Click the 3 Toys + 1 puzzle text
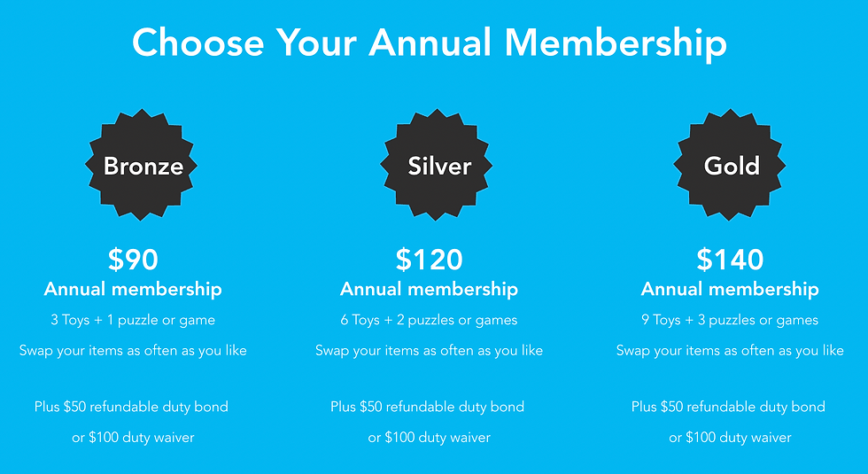Image resolution: width=868 pixels, height=474 pixels. (133, 320)
